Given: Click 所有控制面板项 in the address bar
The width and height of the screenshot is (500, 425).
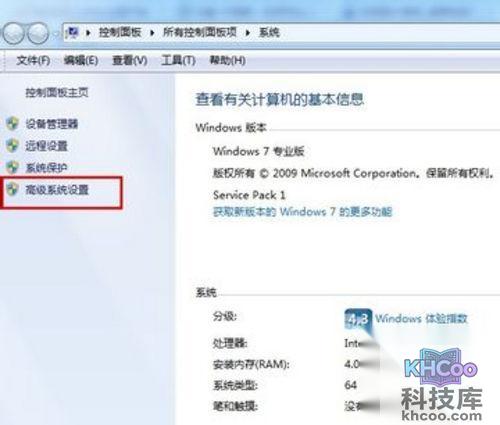Looking at the screenshot, I should (200, 32).
